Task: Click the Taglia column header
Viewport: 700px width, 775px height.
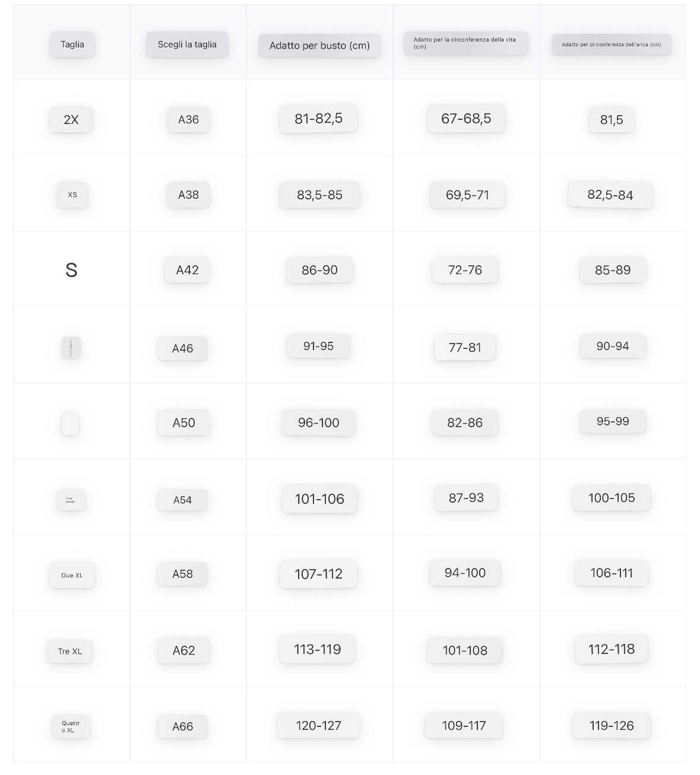Action: [x=72, y=45]
